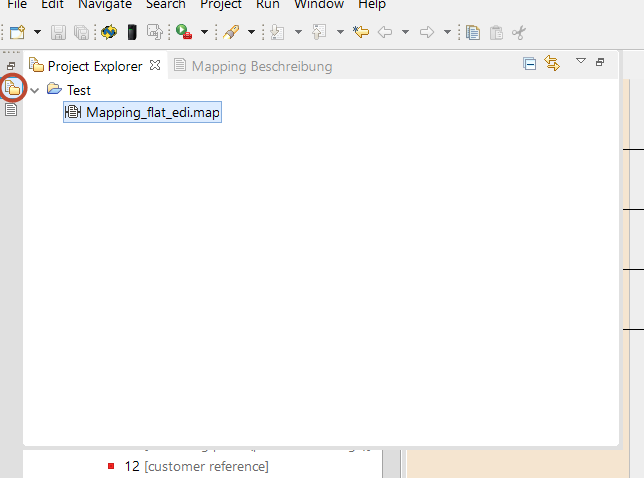
Task: Click the Paste clipboard icon in toolbar
Action: (496, 32)
